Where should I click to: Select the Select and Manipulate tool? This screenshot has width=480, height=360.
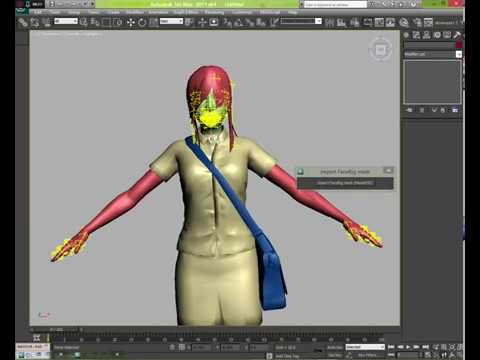[x=202, y=22]
